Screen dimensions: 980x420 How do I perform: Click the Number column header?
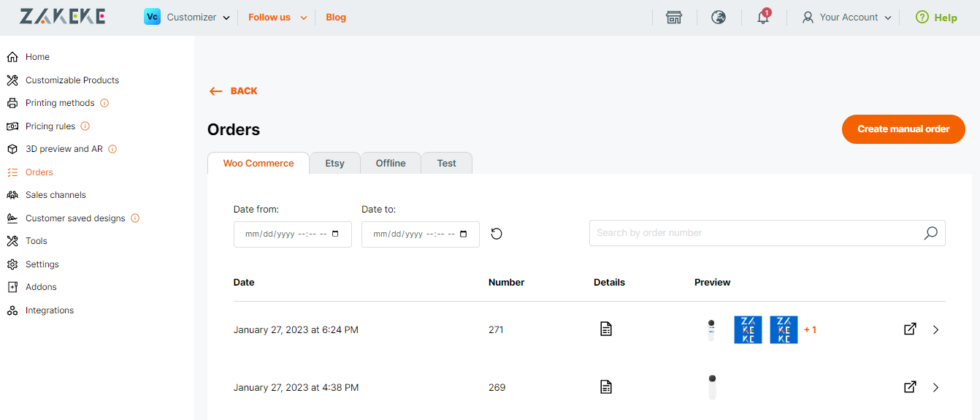click(x=506, y=283)
